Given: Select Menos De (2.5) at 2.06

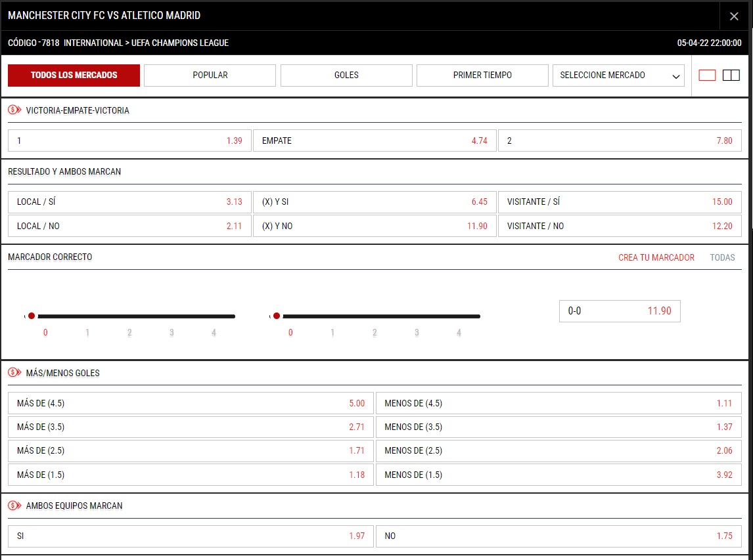Looking at the screenshot, I should pyautogui.click(x=559, y=450).
